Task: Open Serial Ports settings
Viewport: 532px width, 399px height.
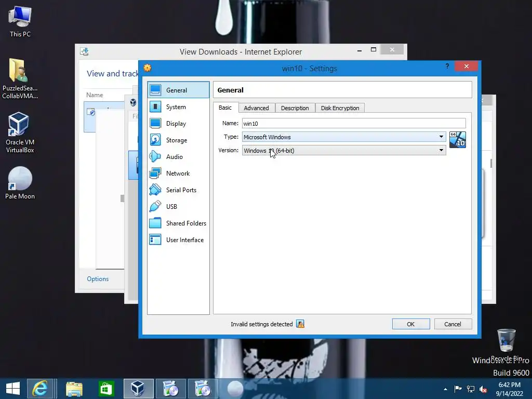Action: (x=178, y=190)
